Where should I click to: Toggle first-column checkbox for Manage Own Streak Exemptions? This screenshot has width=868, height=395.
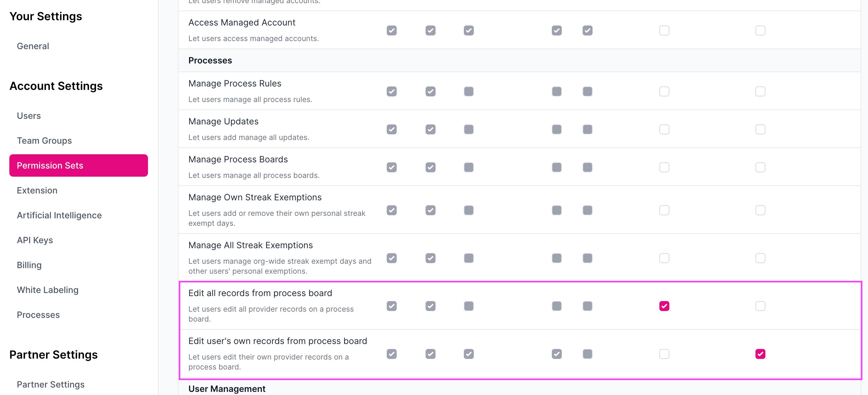click(391, 210)
